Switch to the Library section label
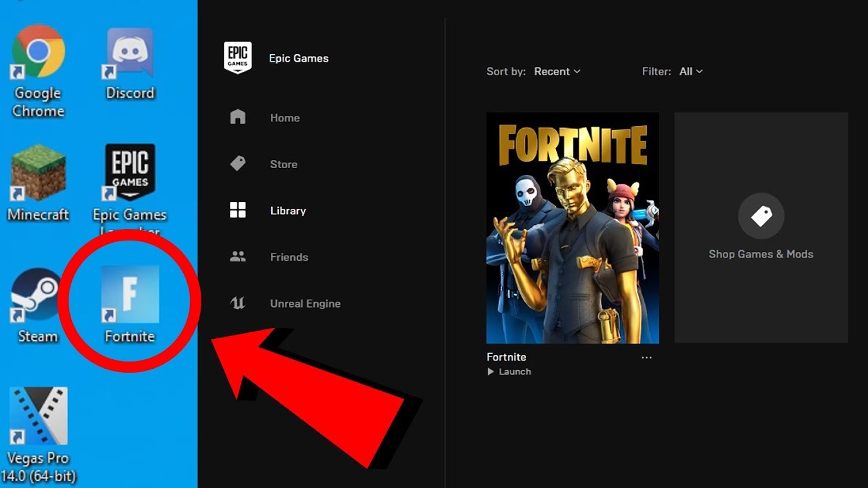The height and width of the screenshot is (488, 868). point(288,211)
